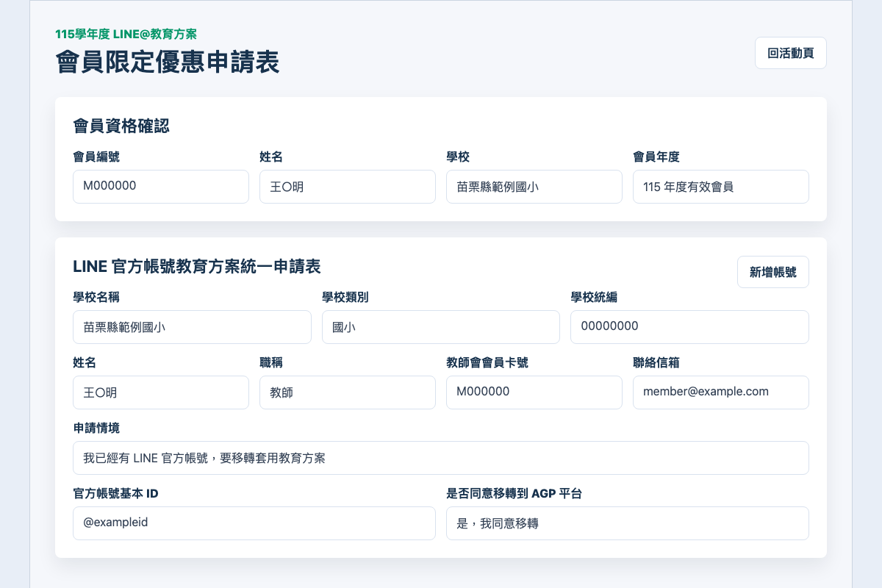Screen dimensions: 882x588
Task: Click the 學校 field in 會員資格確認 section
Action: tap(534, 187)
